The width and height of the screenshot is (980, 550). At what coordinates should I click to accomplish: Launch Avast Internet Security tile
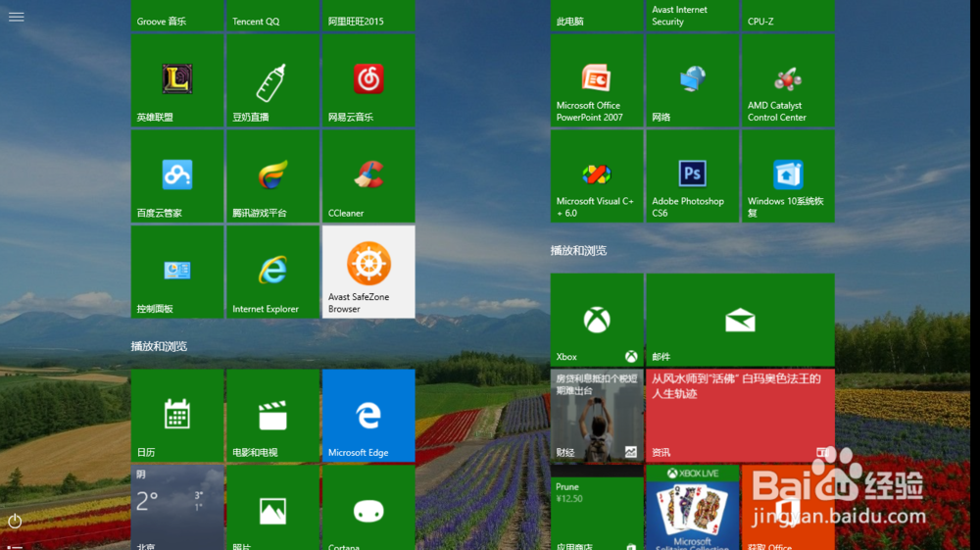pos(693,15)
